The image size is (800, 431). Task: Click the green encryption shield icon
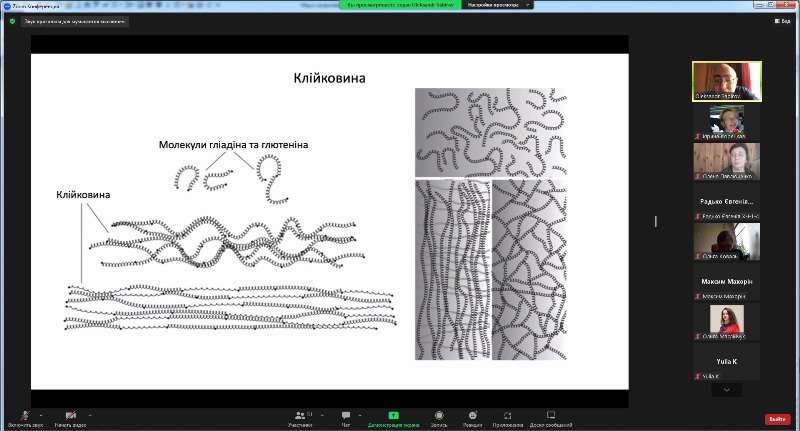click(12, 21)
